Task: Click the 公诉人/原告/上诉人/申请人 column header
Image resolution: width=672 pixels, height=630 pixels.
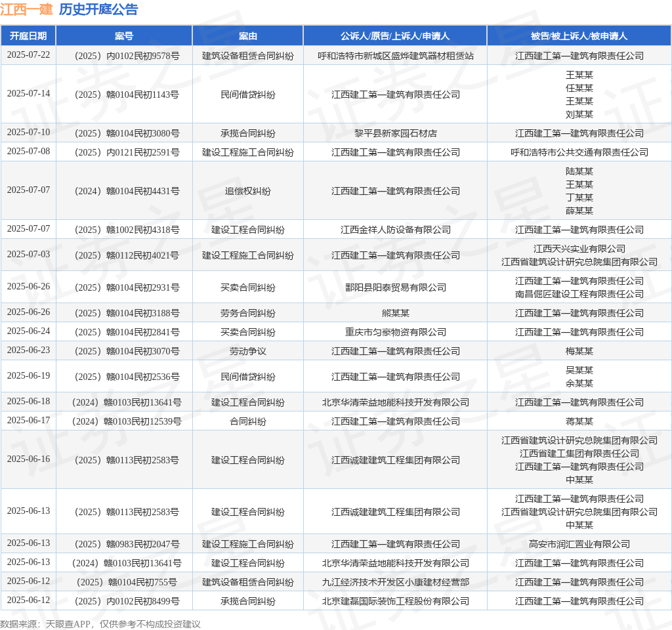Action: click(395, 36)
